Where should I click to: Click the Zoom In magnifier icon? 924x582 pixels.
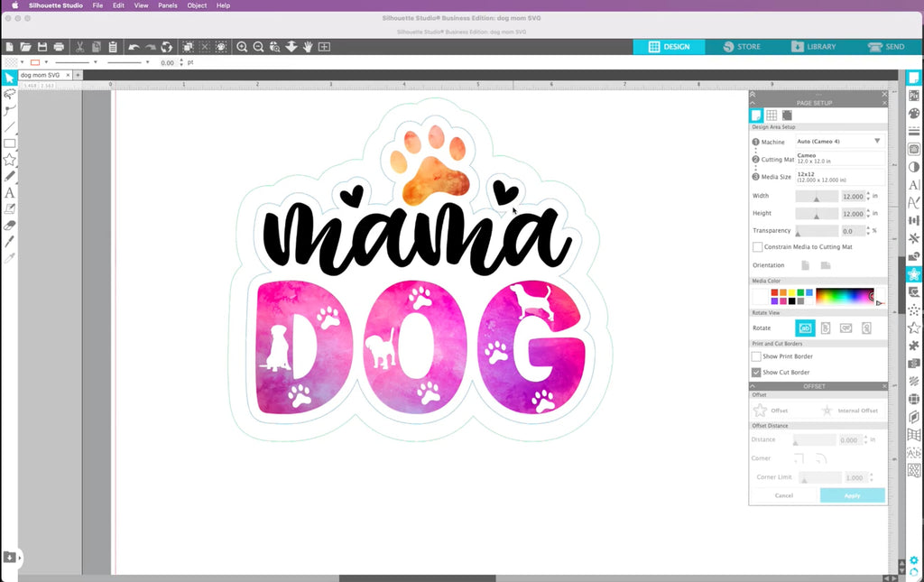[x=242, y=47]
